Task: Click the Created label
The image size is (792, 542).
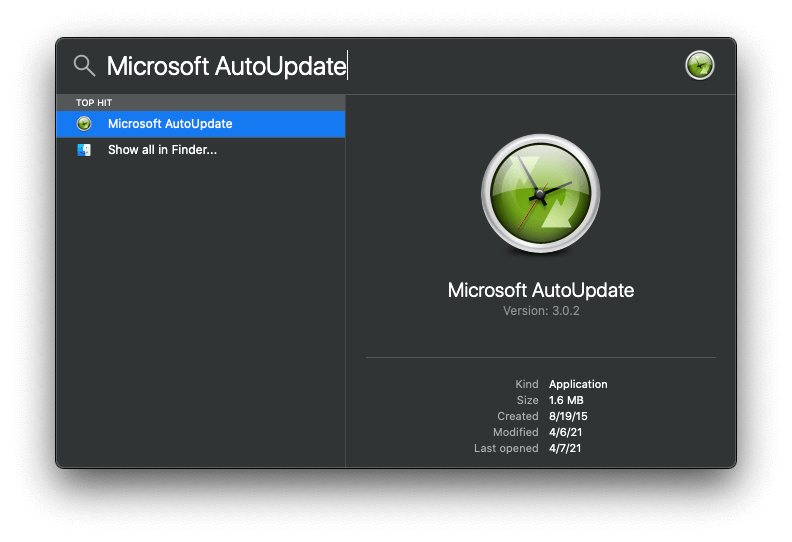Action: coord(518,416)
